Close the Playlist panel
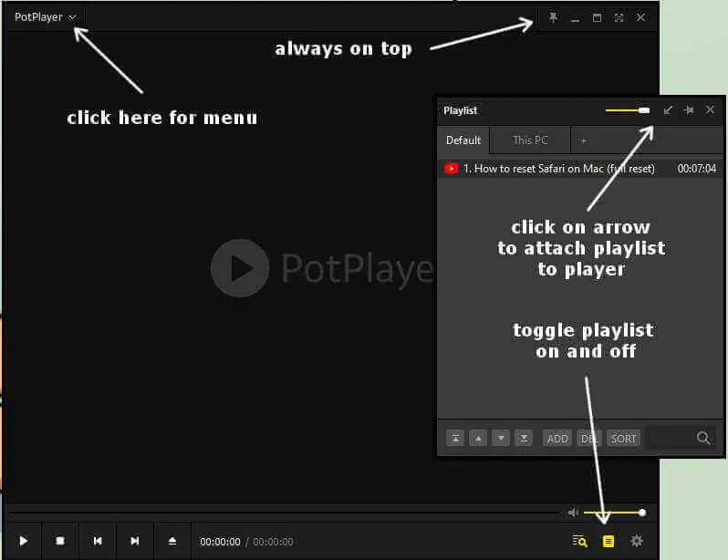 [710, 109]
